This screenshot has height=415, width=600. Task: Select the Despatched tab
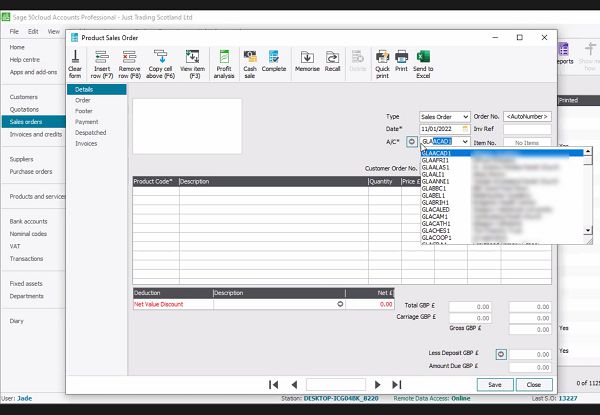coord(91,132)
